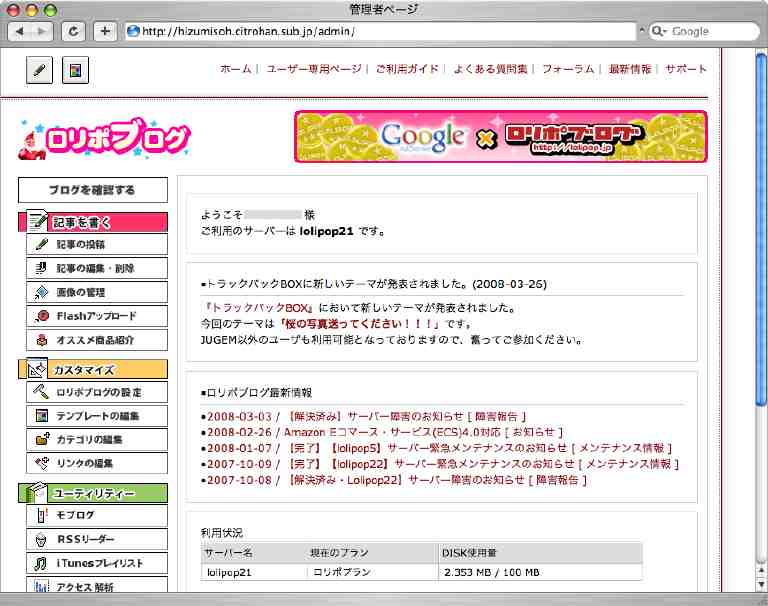The image size is (768, 606).
Task: Open Flashアップロード in the sidebar
Action: pos(92,316)
